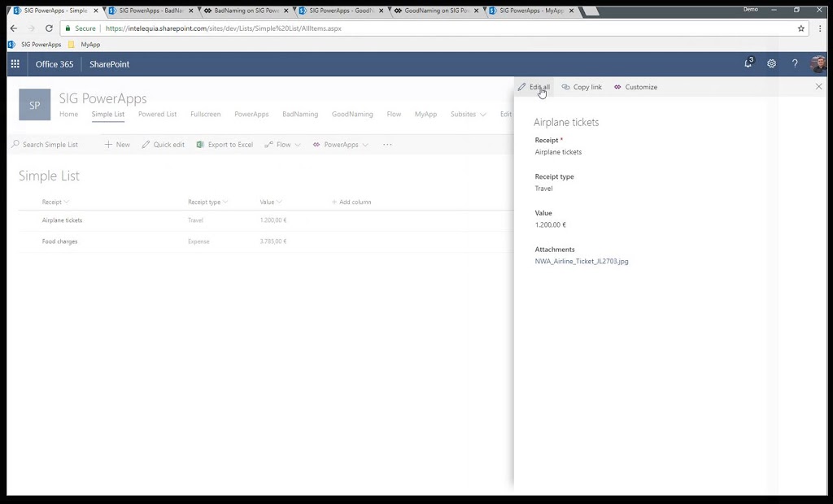Open the Office 365 app launcher waffle
The image size is (833, 504).
point(15,63)
